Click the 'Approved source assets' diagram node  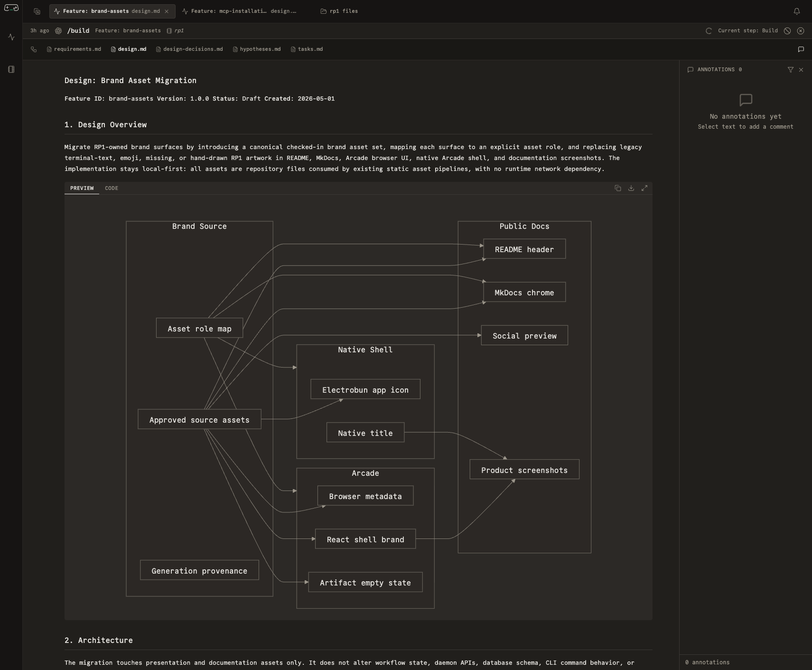[x=199, y=420]
